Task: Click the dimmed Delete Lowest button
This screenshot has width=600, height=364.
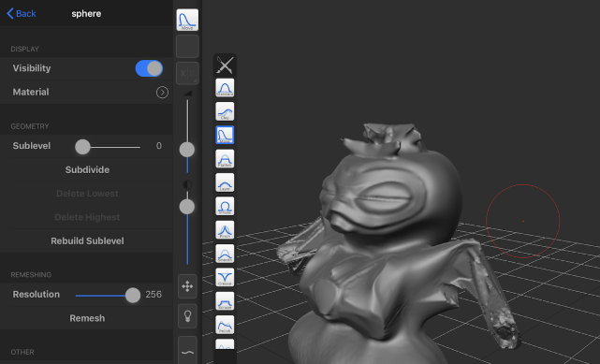Action: 87,194
